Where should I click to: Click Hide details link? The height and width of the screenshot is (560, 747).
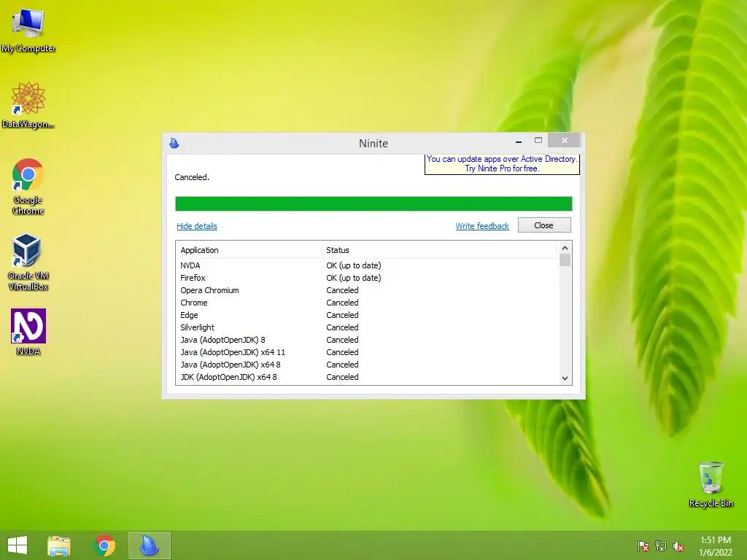coord(197,226)
